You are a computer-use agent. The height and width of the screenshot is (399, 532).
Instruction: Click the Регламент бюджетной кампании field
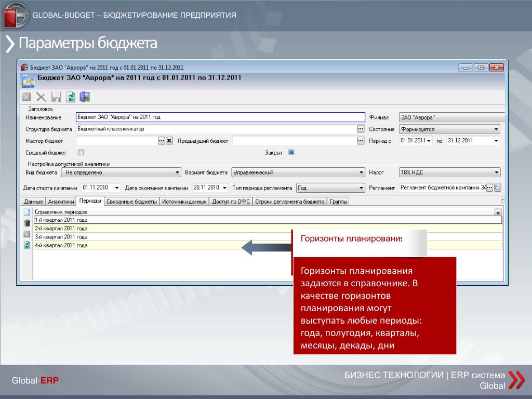coord(443,188)
